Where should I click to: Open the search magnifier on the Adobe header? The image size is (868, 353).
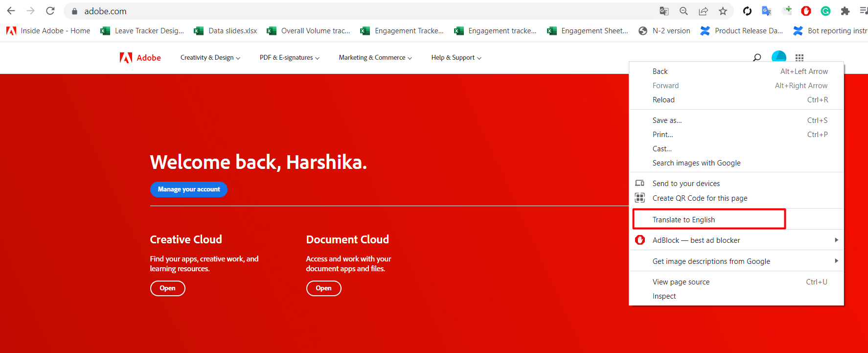click(757, 58)
